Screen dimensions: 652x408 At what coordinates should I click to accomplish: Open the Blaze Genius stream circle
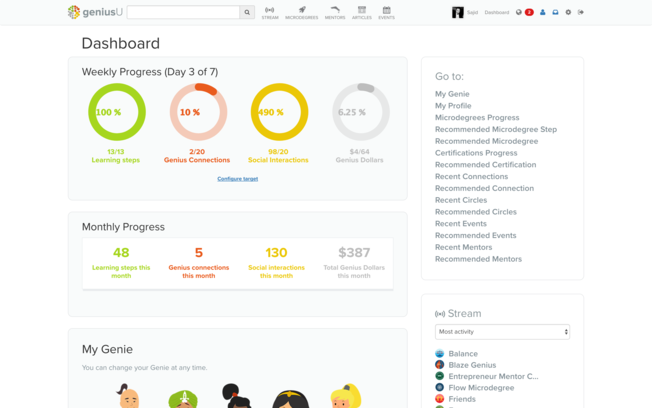point(470,365)
